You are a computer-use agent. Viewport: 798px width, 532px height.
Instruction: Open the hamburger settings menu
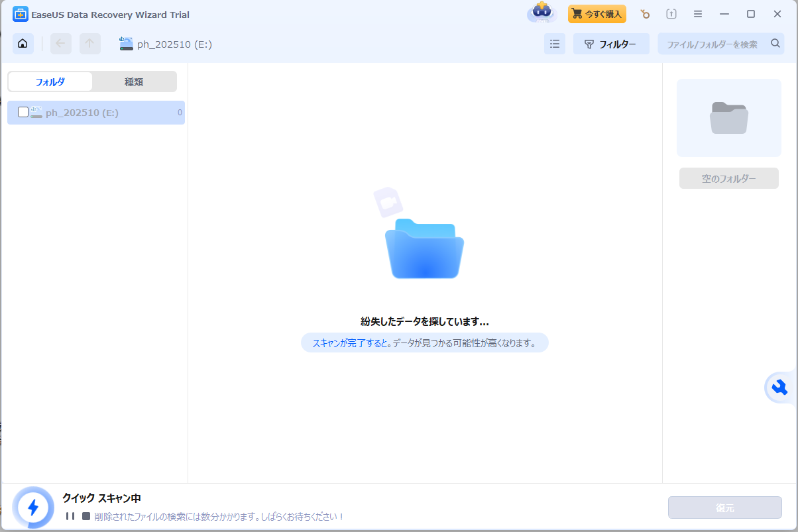pos(698,13)
